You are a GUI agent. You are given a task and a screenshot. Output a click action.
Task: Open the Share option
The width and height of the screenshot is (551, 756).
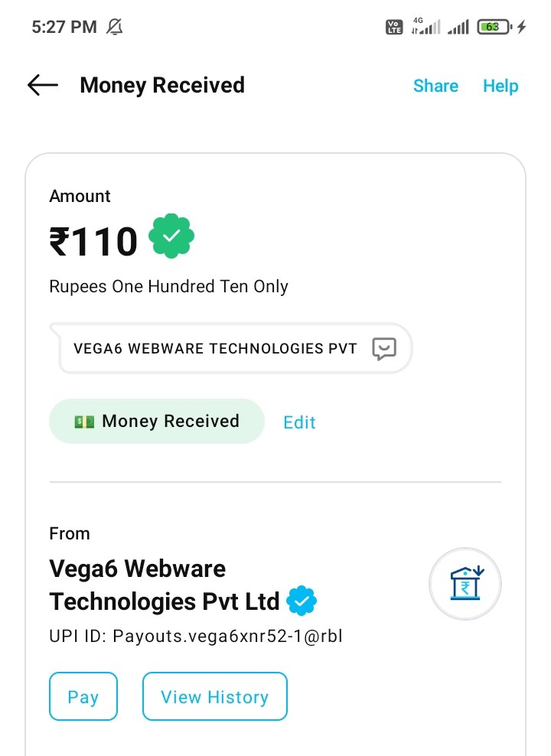pos(435,86)
